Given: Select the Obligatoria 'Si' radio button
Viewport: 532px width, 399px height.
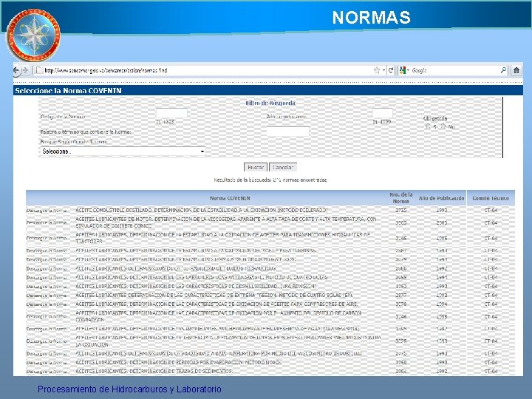Looking at the screenshot, I should pos(428,126).
